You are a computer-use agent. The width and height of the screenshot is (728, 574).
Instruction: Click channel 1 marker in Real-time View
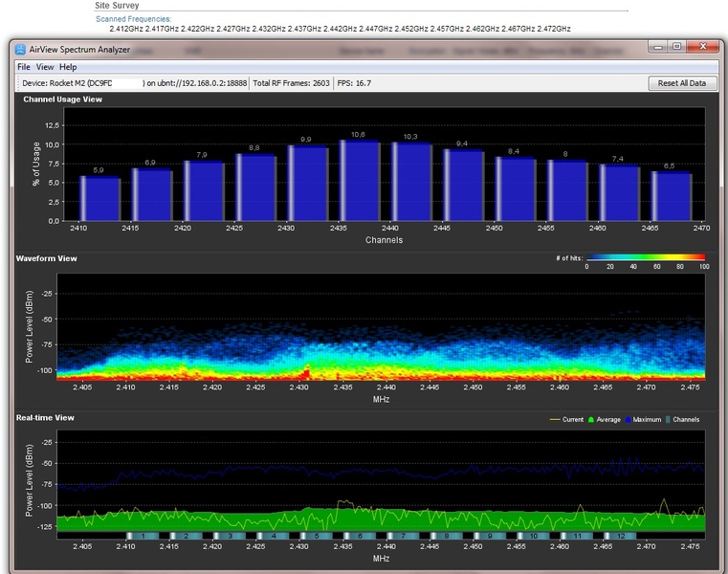(142, 537)
